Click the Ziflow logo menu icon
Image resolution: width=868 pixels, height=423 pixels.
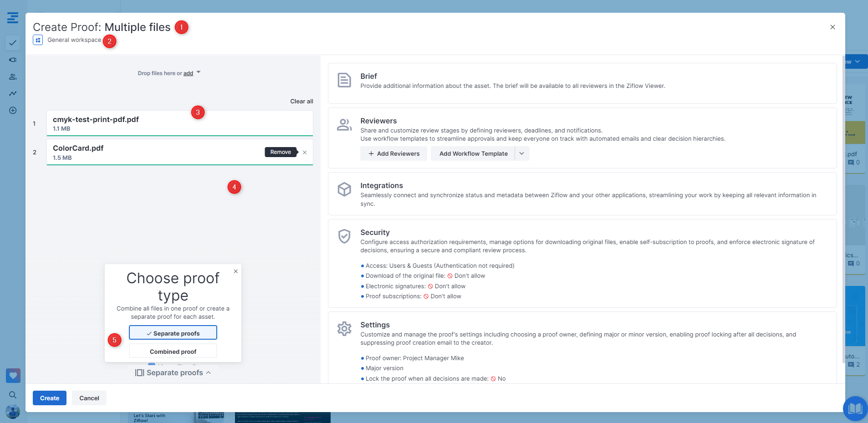[13, 18]
